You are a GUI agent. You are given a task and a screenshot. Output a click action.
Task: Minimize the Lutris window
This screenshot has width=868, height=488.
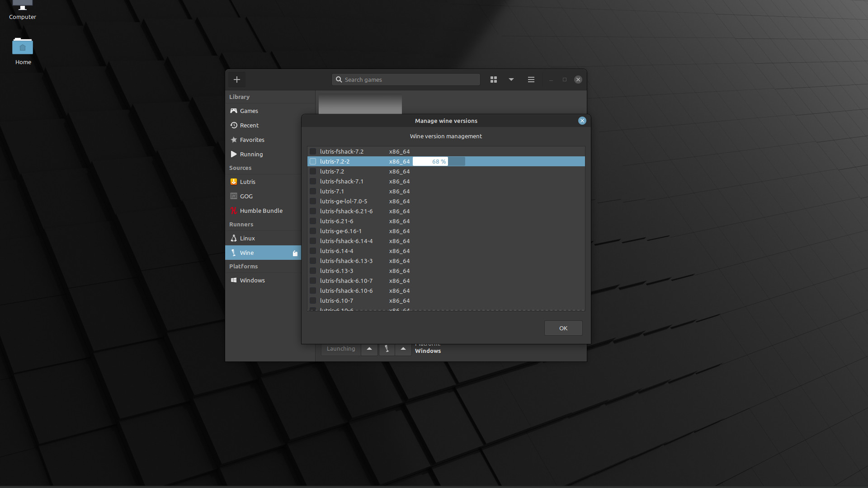[551, 80]
